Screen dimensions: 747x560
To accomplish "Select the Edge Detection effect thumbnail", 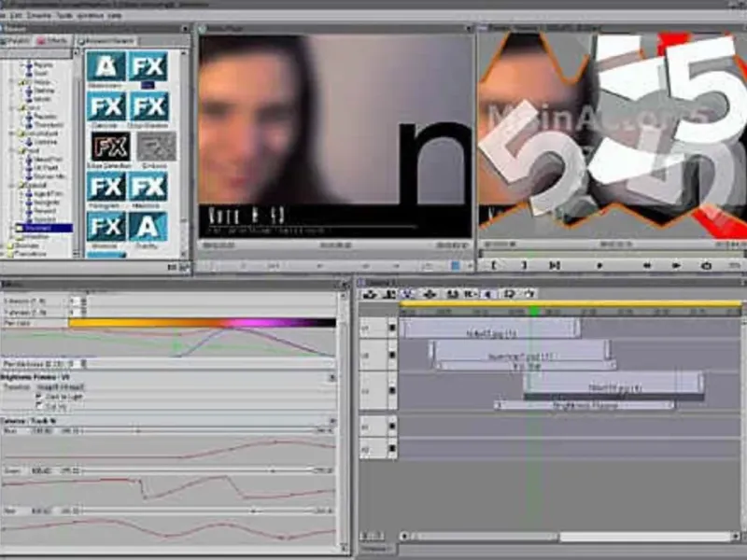I will tap(109, 147).
